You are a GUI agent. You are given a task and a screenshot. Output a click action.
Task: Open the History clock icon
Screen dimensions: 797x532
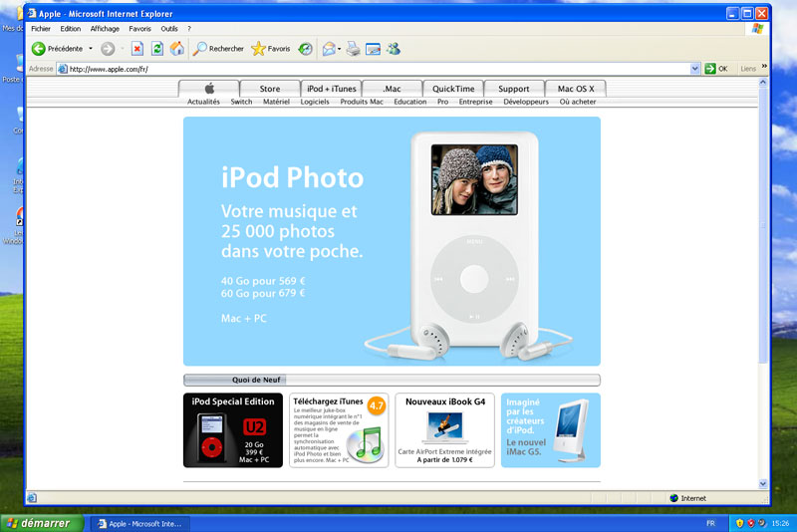(x=305, y=49)
